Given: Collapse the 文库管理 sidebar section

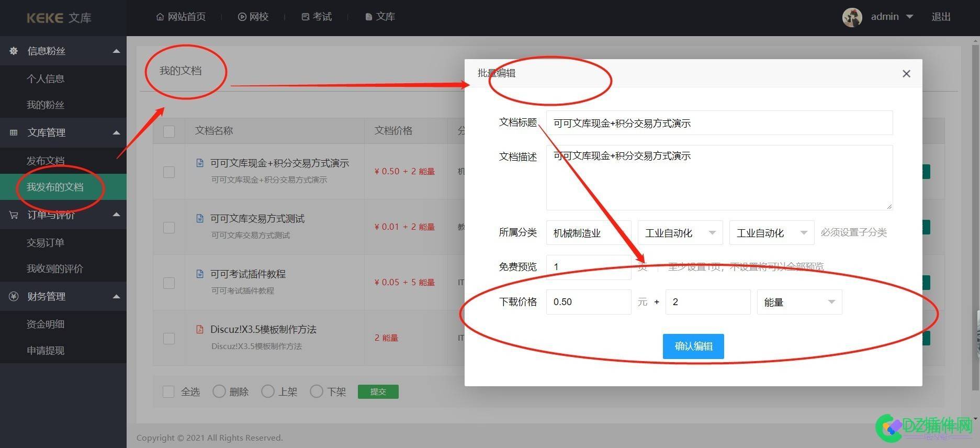Looking at the screenshot, I should point(116,133).
